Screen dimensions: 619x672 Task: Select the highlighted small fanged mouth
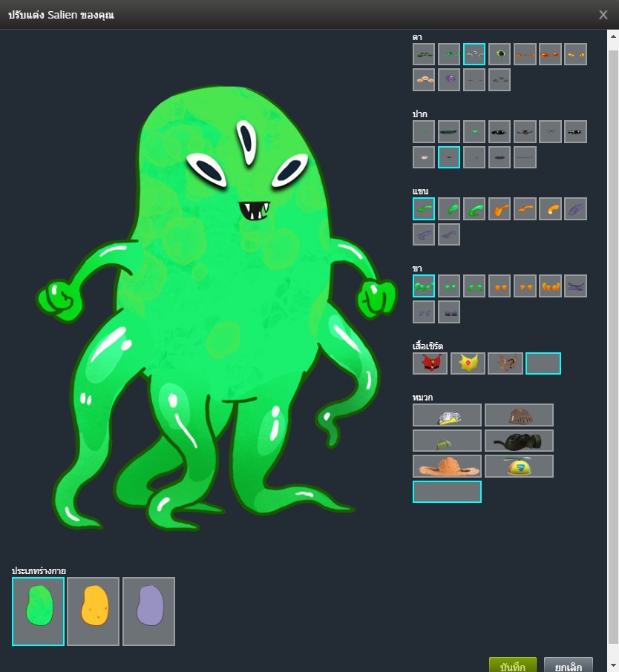pos(449,157)
